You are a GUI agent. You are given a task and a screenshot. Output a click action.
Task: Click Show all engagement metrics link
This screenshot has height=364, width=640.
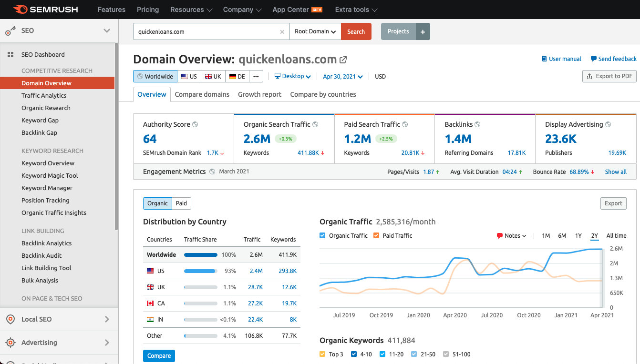616,172
